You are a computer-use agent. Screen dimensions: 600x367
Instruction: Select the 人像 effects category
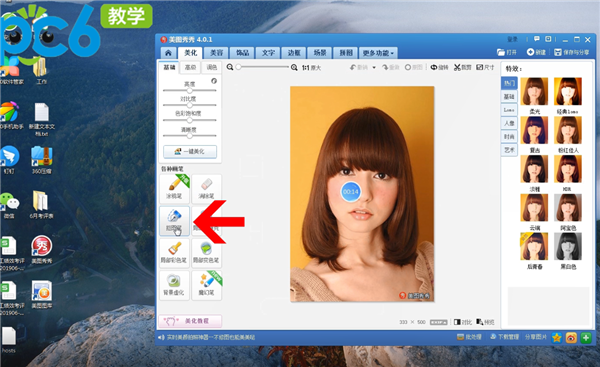(509, 123)
